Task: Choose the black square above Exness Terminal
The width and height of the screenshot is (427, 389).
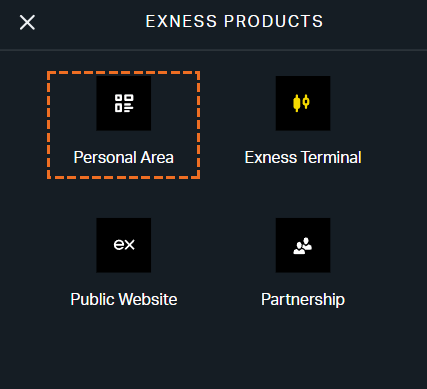Action: tap(303, 103)
